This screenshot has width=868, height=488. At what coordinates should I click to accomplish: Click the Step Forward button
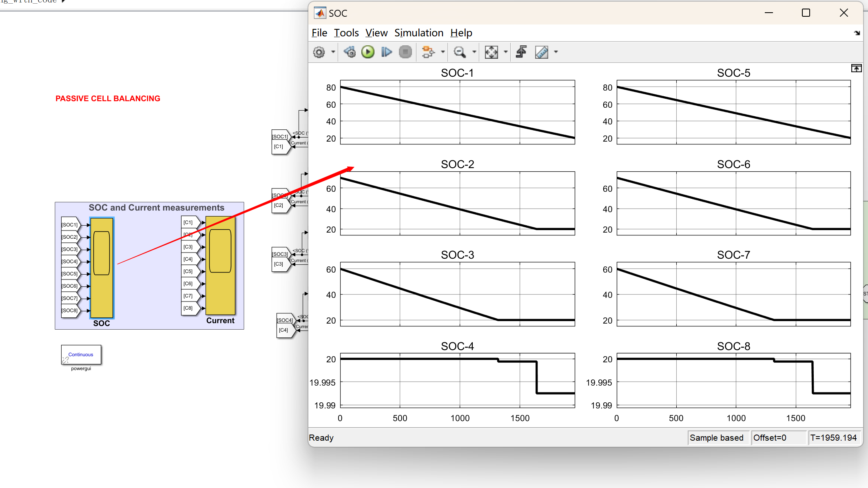click(386, 52)
